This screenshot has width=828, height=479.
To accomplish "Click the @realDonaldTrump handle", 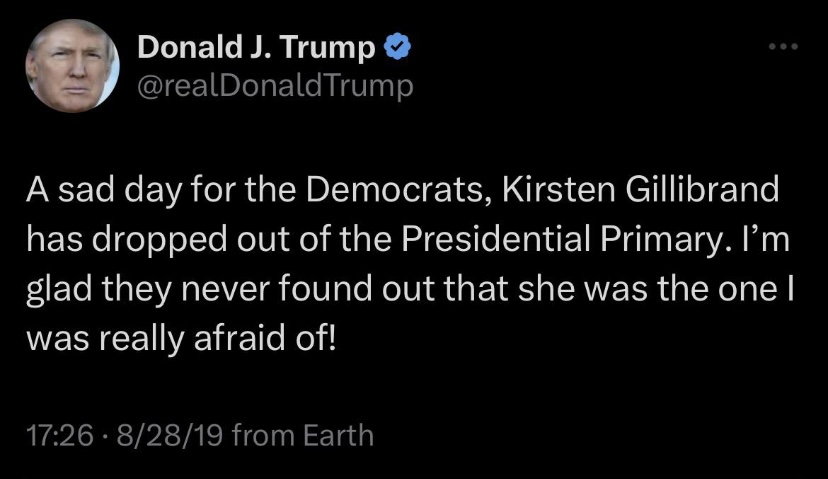I will click(x=275, y=86).
